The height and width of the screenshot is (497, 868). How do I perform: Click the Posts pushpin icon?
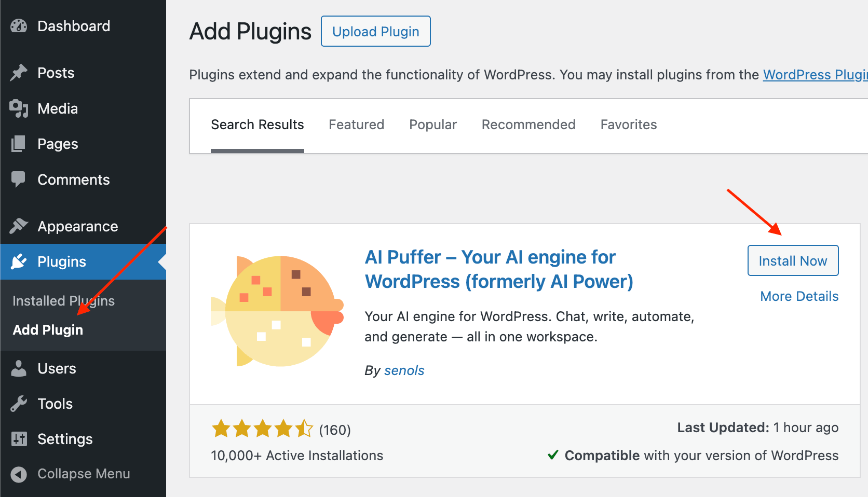click(19, 73)
